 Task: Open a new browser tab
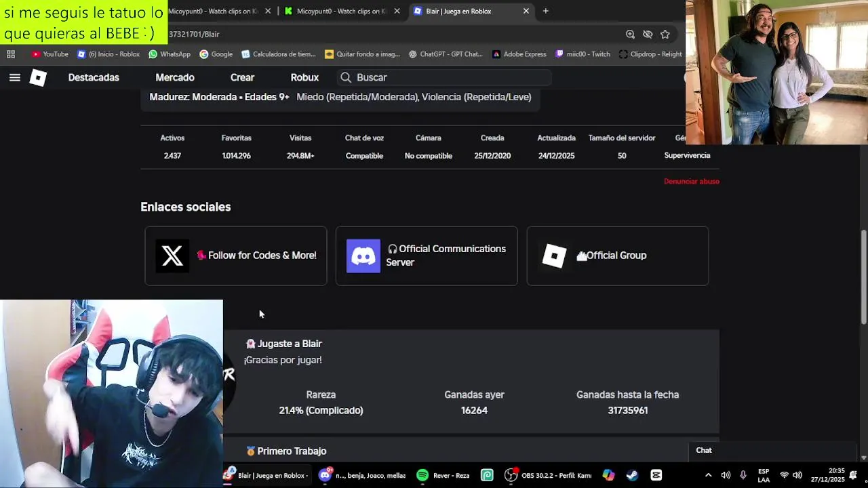[545, 11]
